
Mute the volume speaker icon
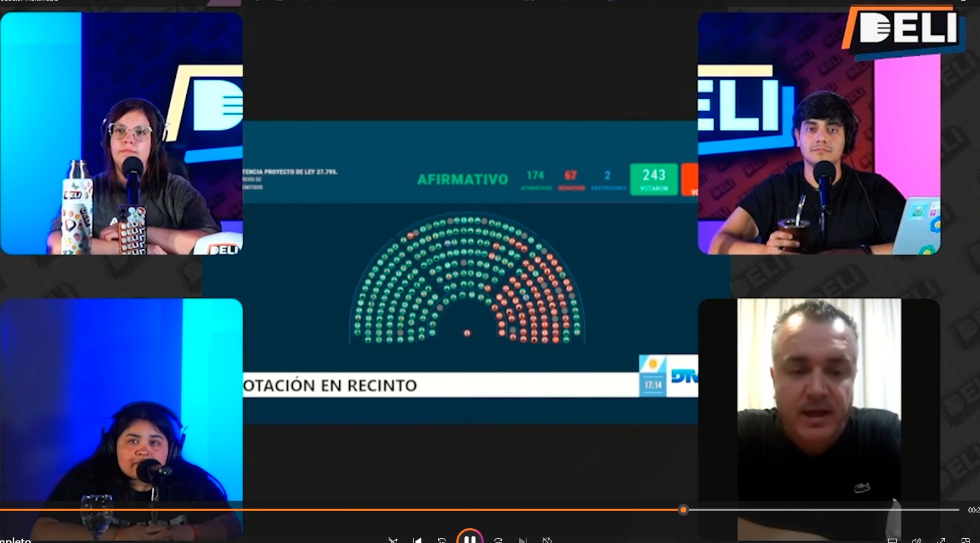pos(916,541)
